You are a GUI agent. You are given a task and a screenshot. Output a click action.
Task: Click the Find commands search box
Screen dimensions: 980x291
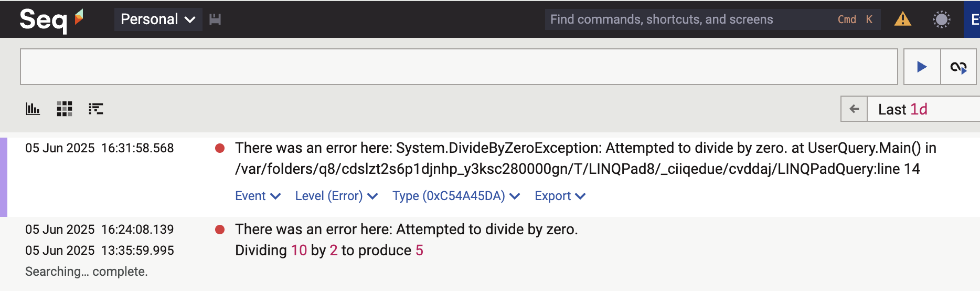coord(682,19)
